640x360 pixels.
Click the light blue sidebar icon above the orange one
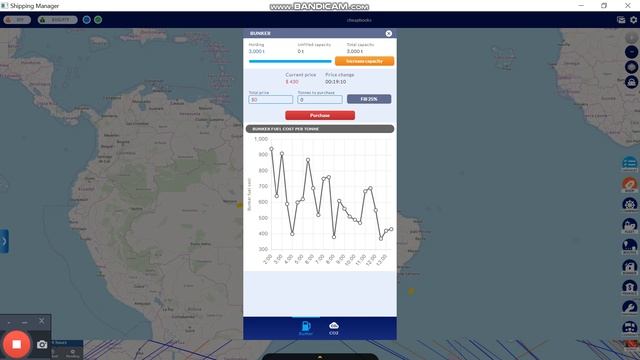point(629,163)
